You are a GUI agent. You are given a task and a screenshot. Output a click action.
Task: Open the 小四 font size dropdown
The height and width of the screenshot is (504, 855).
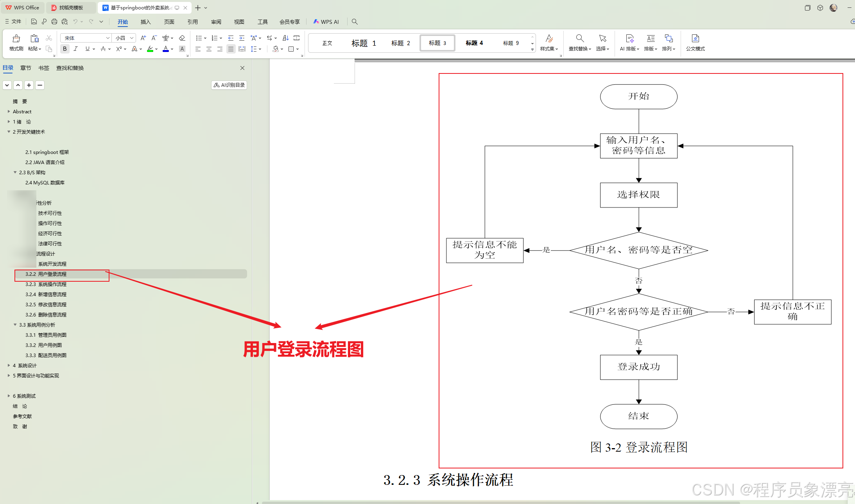click(132, 38)
